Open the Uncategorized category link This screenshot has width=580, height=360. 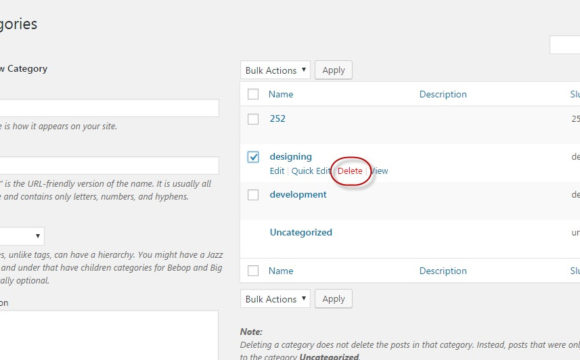301,232
